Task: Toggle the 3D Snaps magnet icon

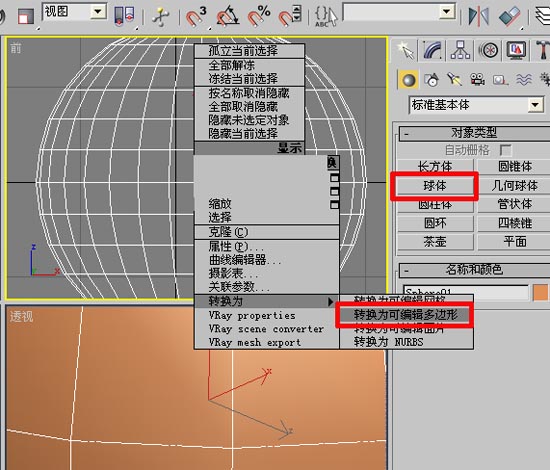Action: click(195, 16)
